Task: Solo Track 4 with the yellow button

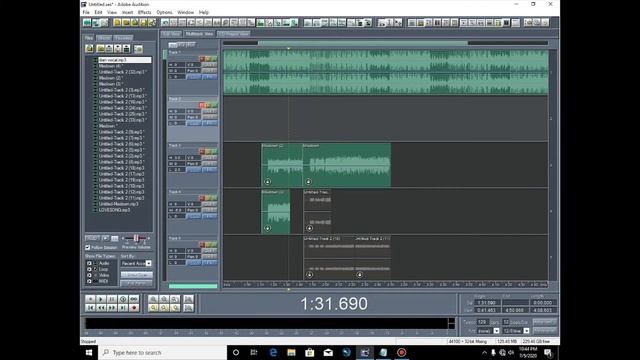Action: [208, 198]
